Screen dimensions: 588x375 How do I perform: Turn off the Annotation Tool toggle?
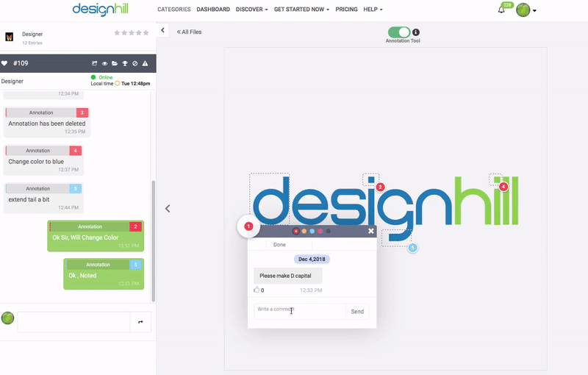coord(399,32)
